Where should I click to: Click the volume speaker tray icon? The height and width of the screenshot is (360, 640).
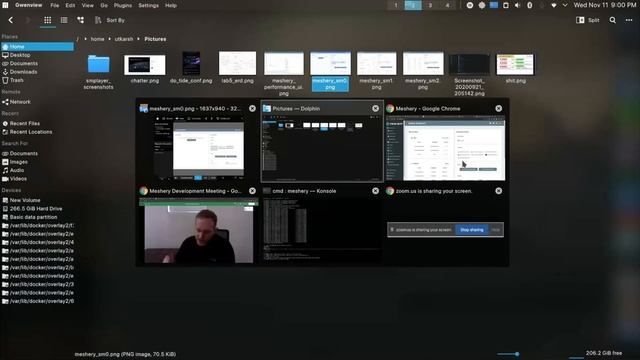click(518, 5)
